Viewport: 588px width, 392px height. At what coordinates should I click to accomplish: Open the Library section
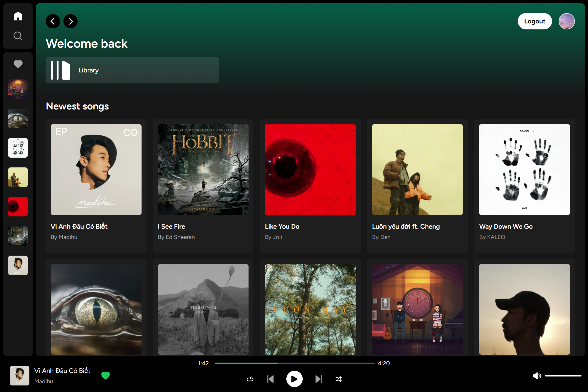click(x=132, y=70)
